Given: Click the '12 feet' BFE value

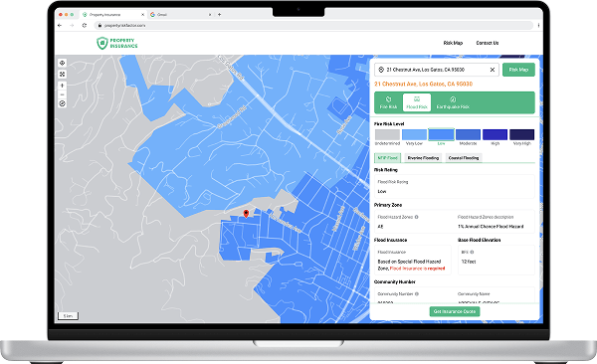Looking at the screenshot, I should [x=469, y=262].
